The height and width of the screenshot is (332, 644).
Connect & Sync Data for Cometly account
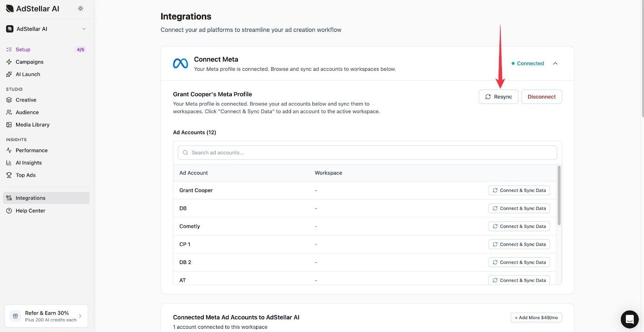click(519, 227)
